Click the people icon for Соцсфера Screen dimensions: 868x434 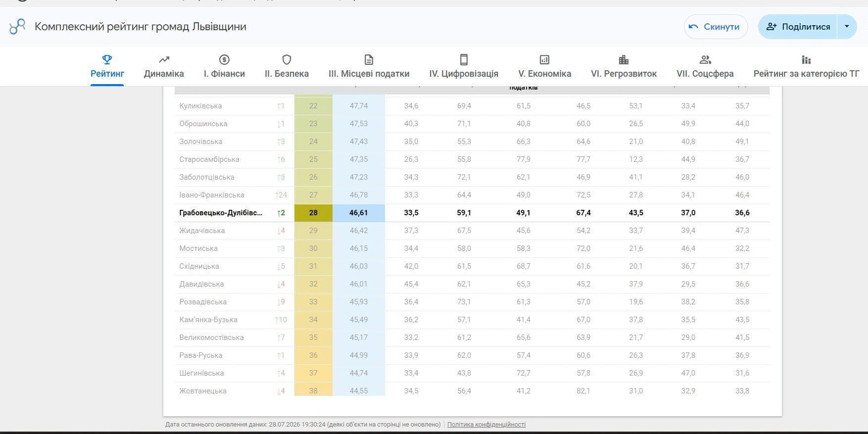click(705, 60)
